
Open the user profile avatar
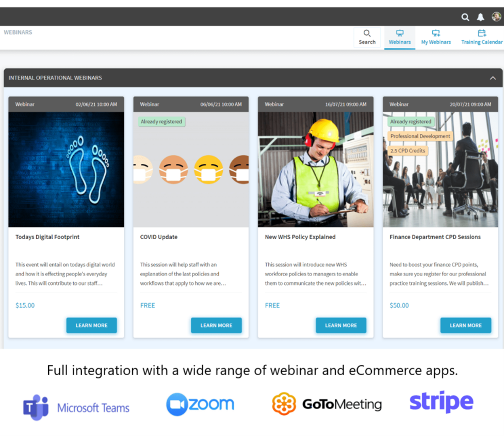[496, 16]
